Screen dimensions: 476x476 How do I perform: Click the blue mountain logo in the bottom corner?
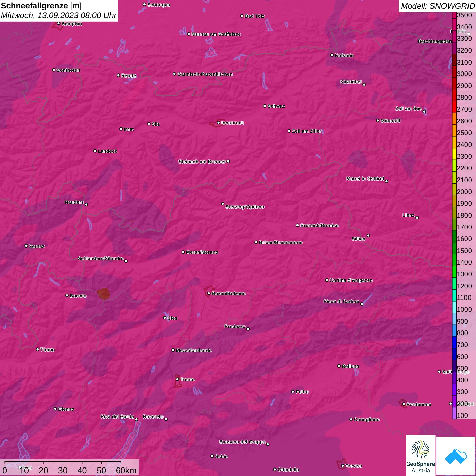pyautogui.click(x=456, y=455)
